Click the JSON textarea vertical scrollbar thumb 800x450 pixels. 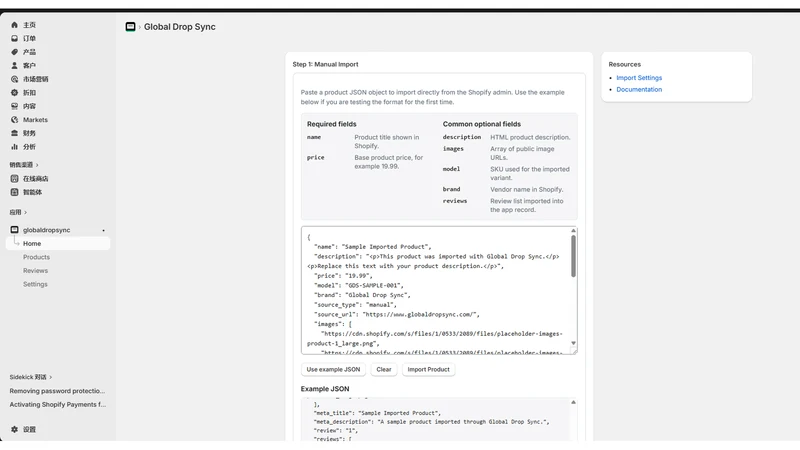coord(573,256)
